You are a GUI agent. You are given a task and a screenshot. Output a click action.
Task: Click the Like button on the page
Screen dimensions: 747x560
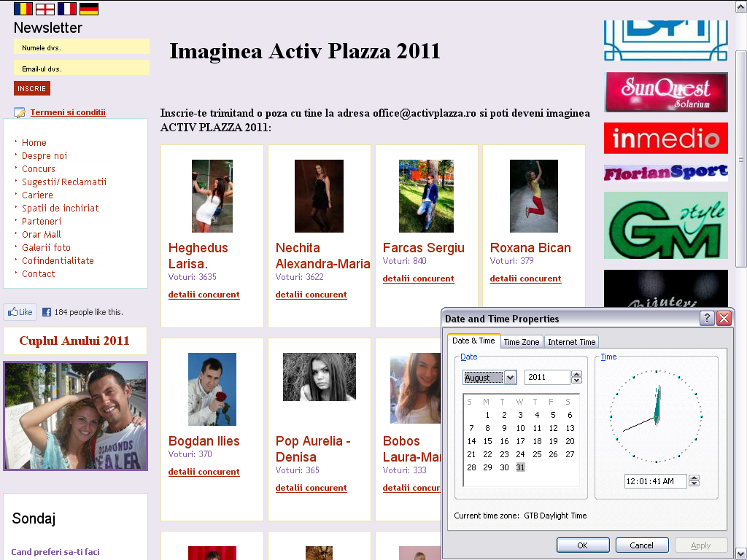(x=20, y=311)
